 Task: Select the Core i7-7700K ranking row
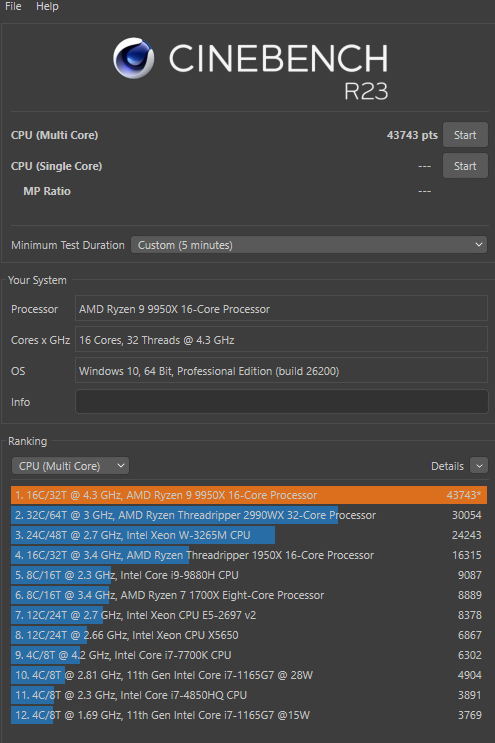tap(249, 655)
